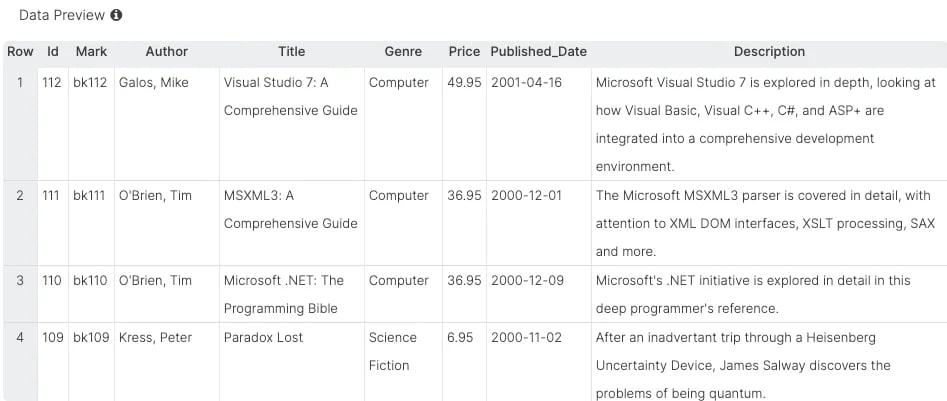This screenshot has height=401, width=947.
Task: Select the MSXML3: A Comprehensive Guide title
Action: click(x=291, y=210)
